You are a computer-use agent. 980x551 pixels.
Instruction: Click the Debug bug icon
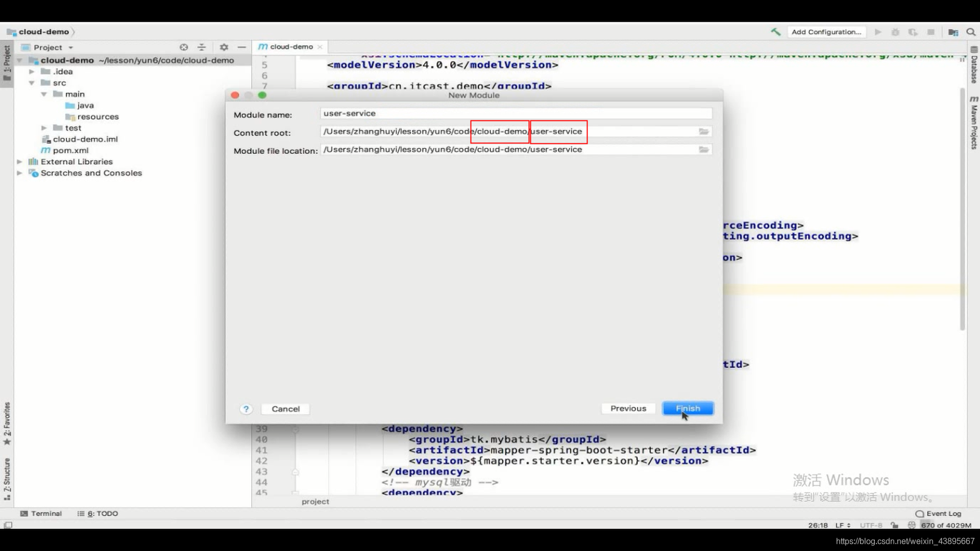click(895, 32)
